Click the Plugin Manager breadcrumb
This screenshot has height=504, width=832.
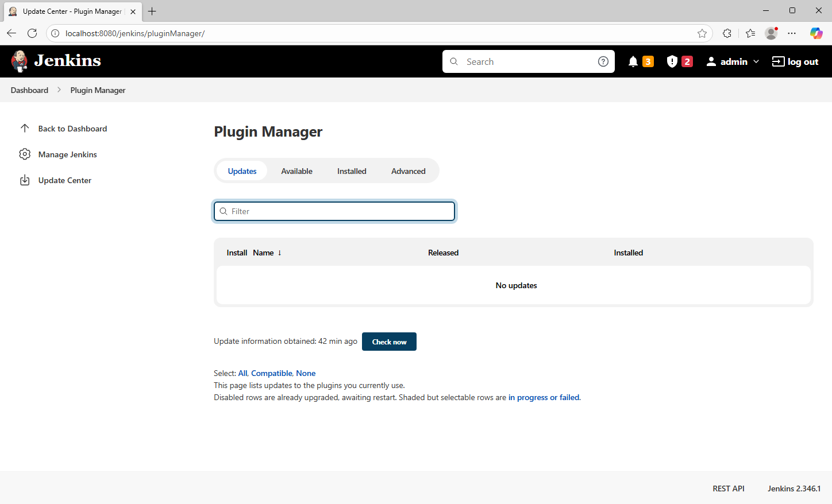coord(98,90)
